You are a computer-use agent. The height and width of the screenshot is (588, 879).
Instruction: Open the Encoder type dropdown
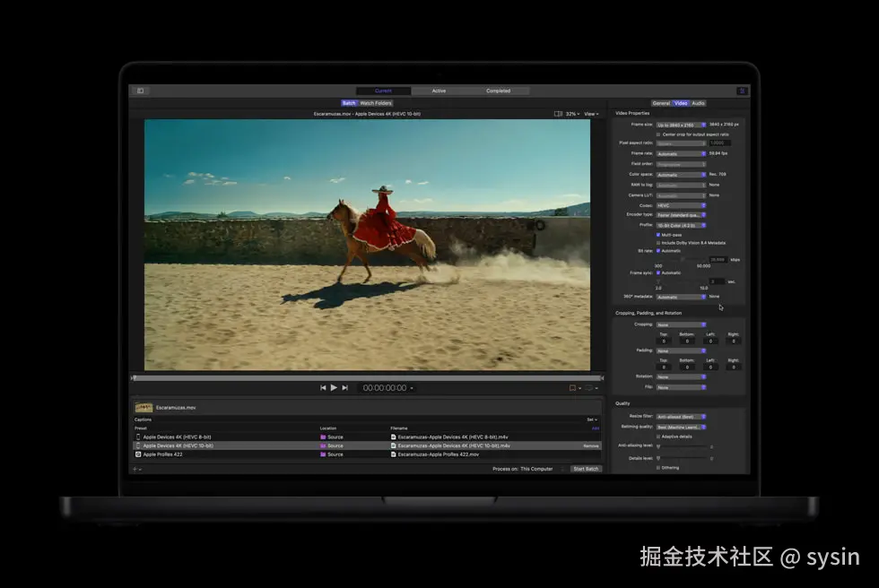pyautogui.click(x=681, y=215)
